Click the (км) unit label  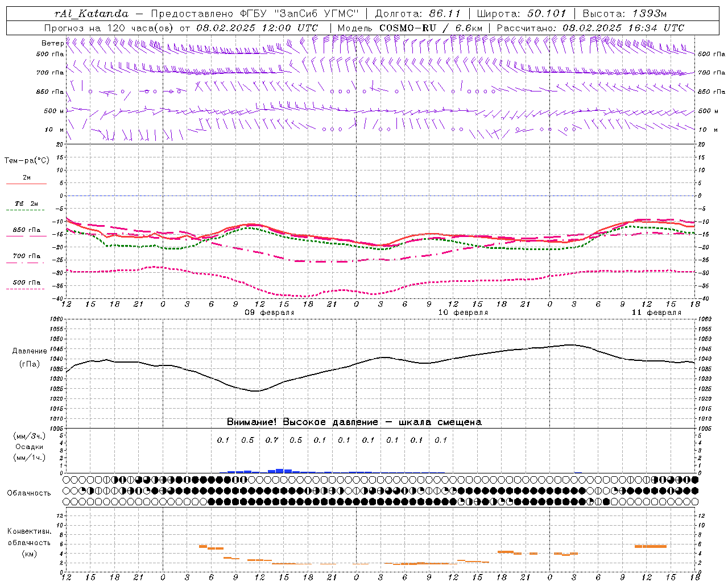(x=30, y=554)
